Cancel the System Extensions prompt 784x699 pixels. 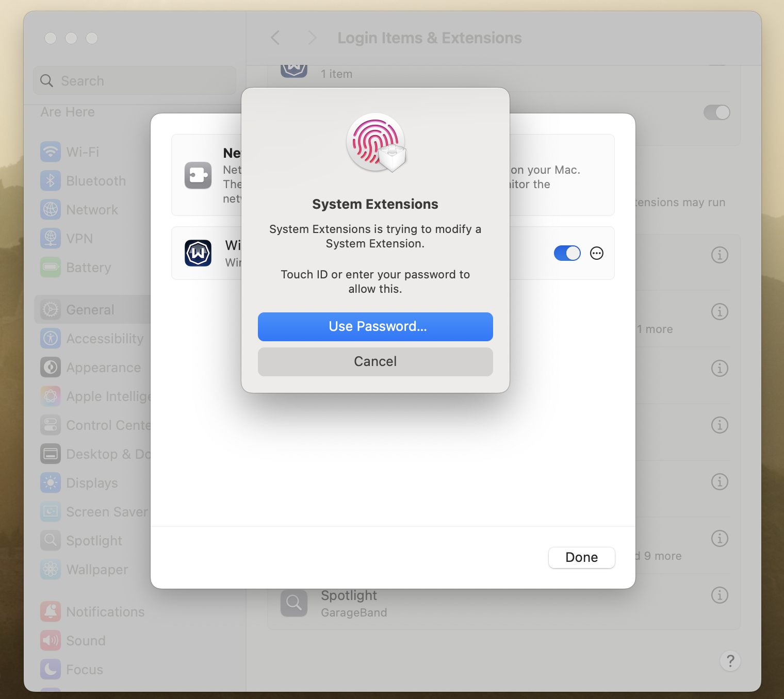375,361
